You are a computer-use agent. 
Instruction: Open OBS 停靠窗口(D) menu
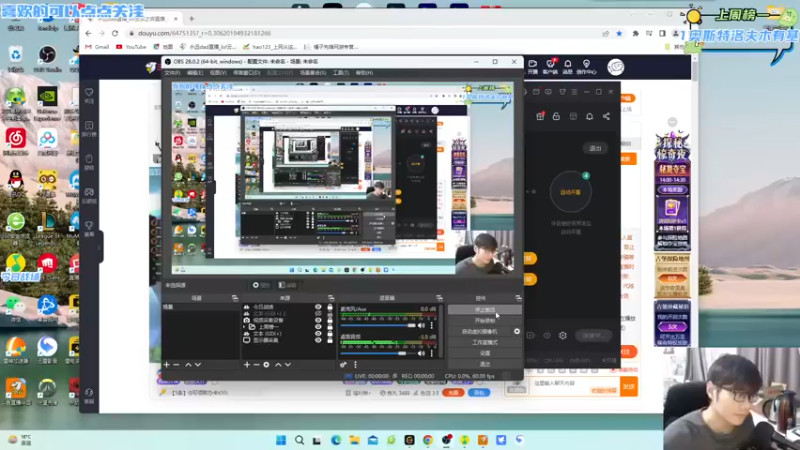coord(246,73)
